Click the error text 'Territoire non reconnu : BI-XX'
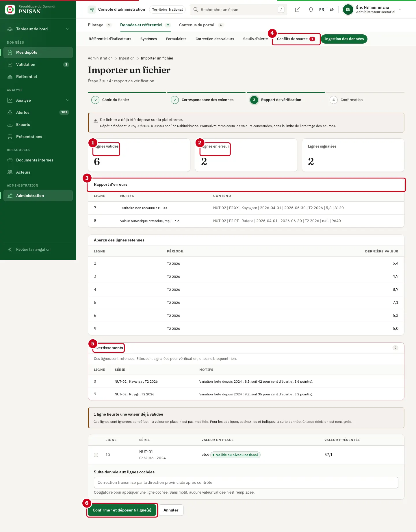This screenshot has height=532, width=416. coord(144,208)
